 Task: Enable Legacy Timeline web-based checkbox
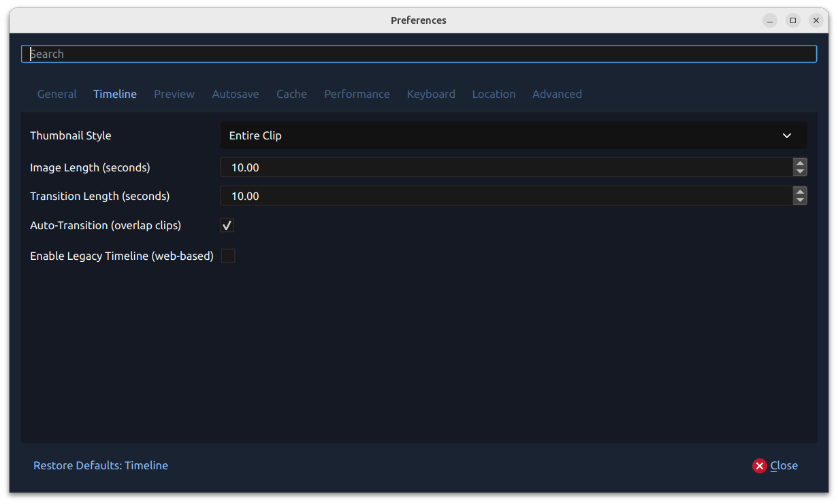click(228, 256)
